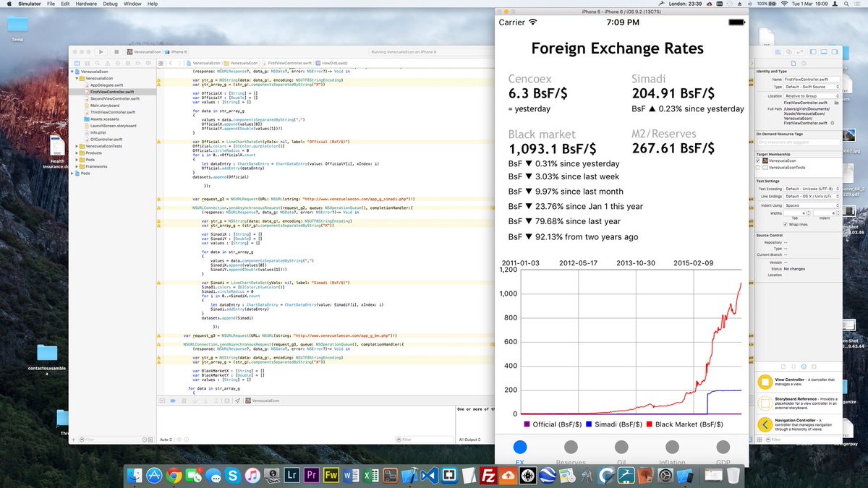This screenshot has height=488, width=868.
Task: Select AppDelegate.swift in the navigator
Action: click(x=106, y=85)
